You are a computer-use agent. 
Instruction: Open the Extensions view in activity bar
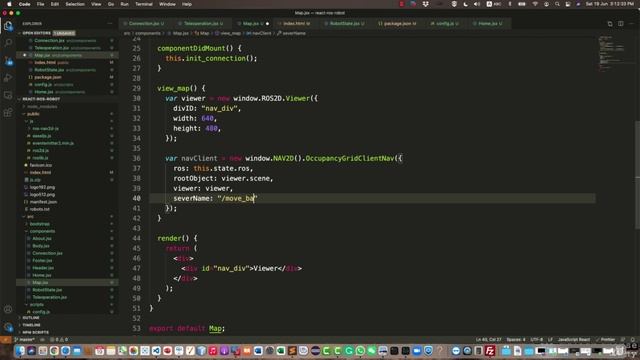[8, 112]
